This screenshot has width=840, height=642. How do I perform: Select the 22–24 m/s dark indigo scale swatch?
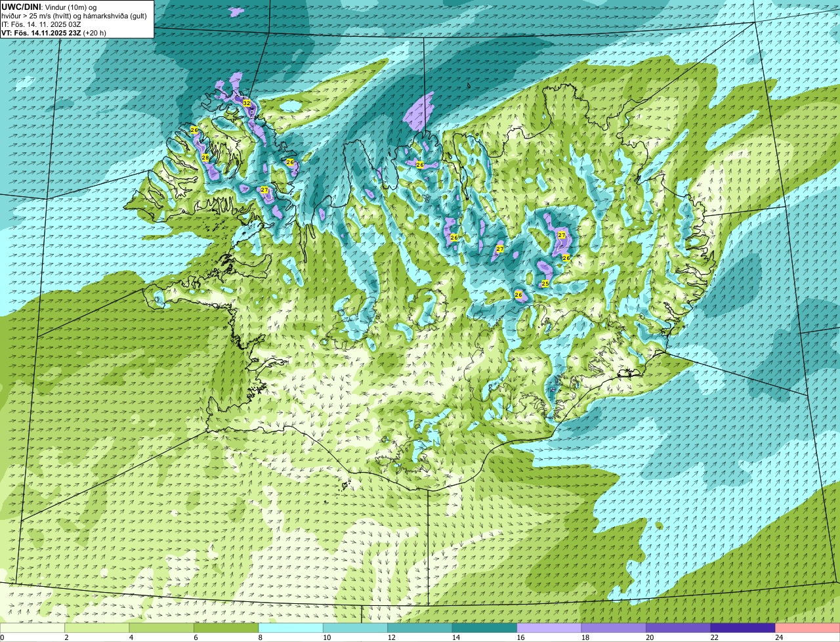(x=743, y=628)
